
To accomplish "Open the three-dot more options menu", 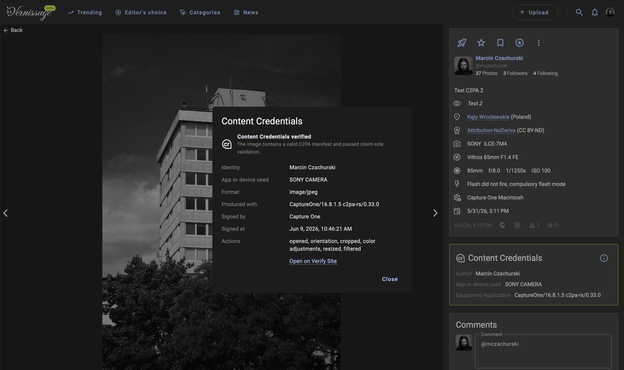I will pos(538,43).
